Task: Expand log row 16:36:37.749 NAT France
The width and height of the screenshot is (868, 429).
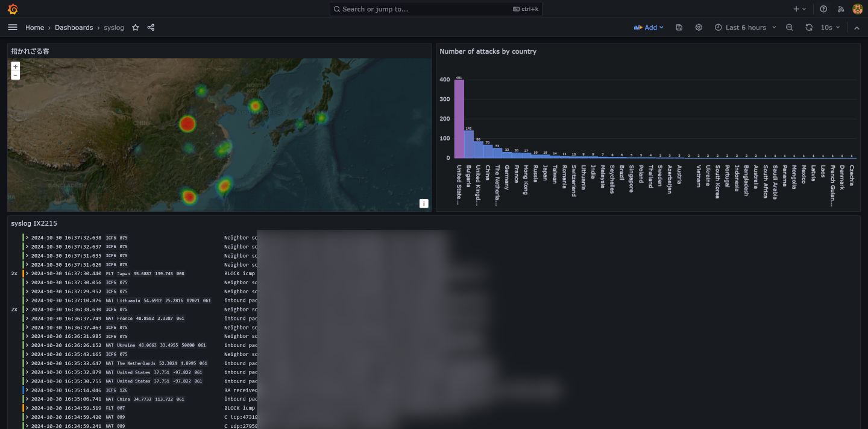Action: tap(27, 319)
